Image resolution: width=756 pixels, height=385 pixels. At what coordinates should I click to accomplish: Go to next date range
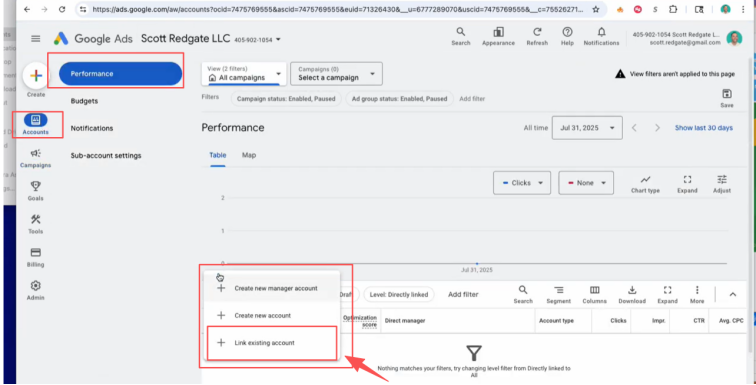[657, 128]
